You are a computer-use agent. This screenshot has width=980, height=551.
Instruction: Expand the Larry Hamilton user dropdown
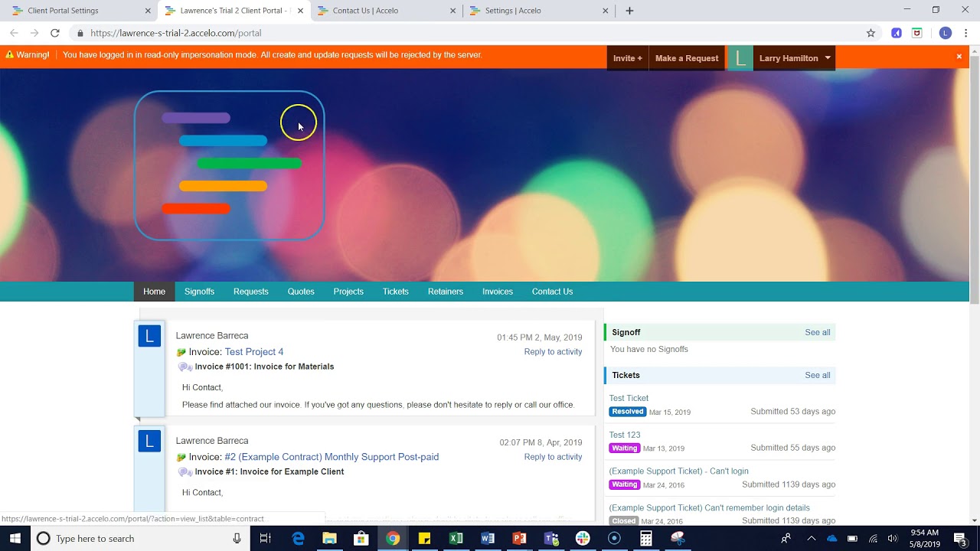tap(828, 58)
